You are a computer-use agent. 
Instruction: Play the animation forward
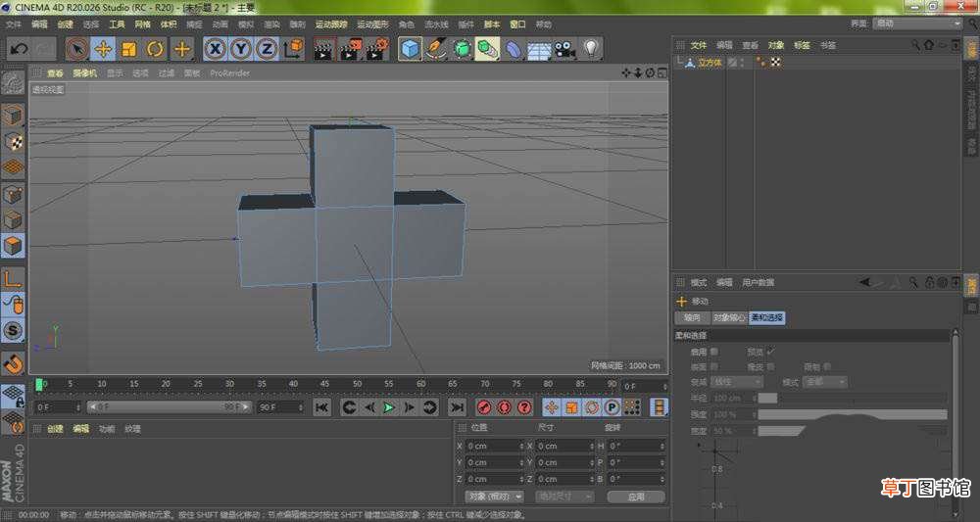[x=389, y=407]
